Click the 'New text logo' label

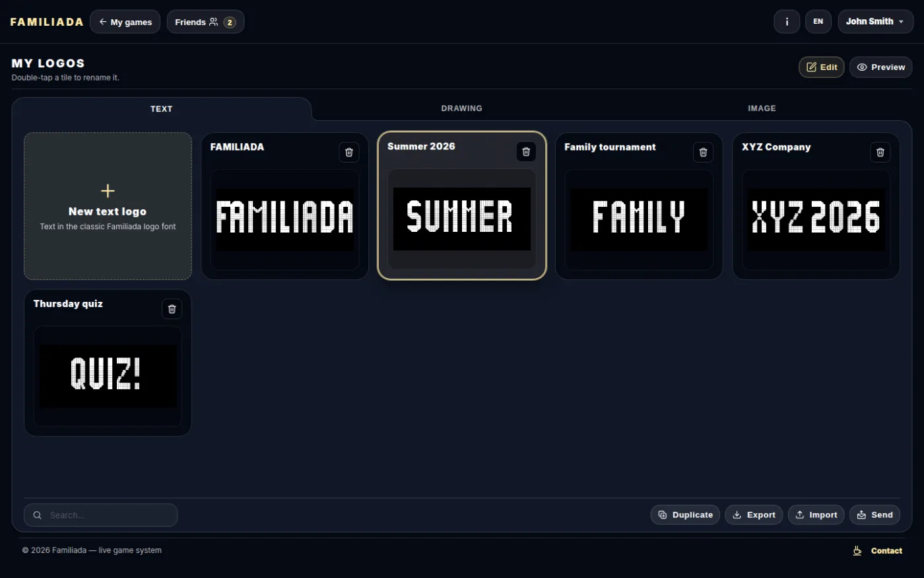coord(108,211)
